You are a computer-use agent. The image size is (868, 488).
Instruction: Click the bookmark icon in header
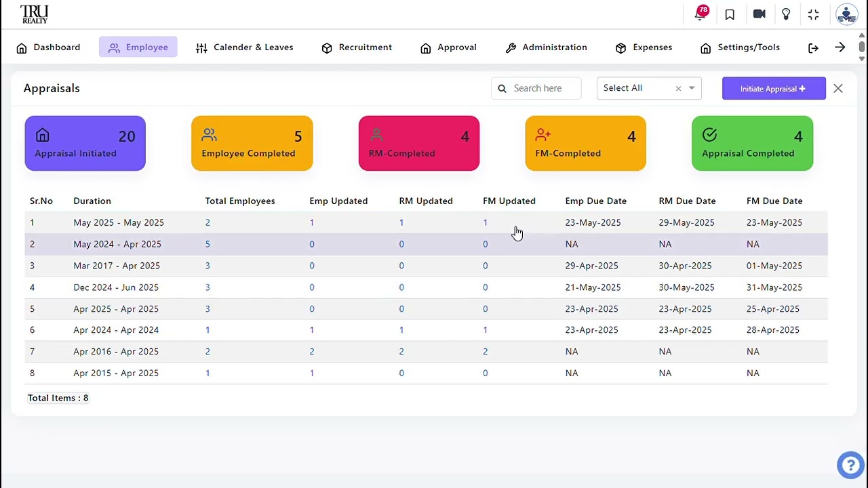coord(730,14)
